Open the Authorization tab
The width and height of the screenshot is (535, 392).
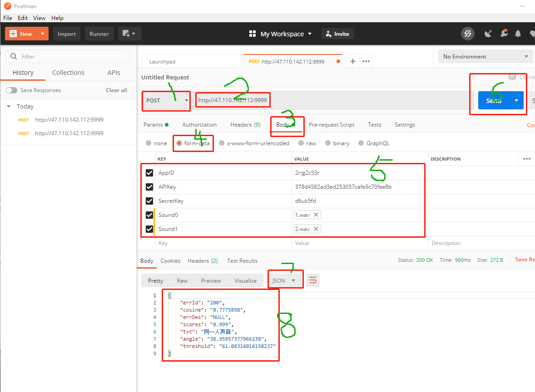coord(199,125)
